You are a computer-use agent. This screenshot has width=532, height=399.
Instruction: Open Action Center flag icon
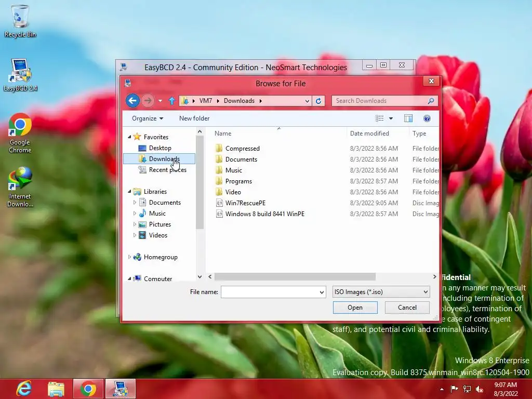[x=454, y=389]
